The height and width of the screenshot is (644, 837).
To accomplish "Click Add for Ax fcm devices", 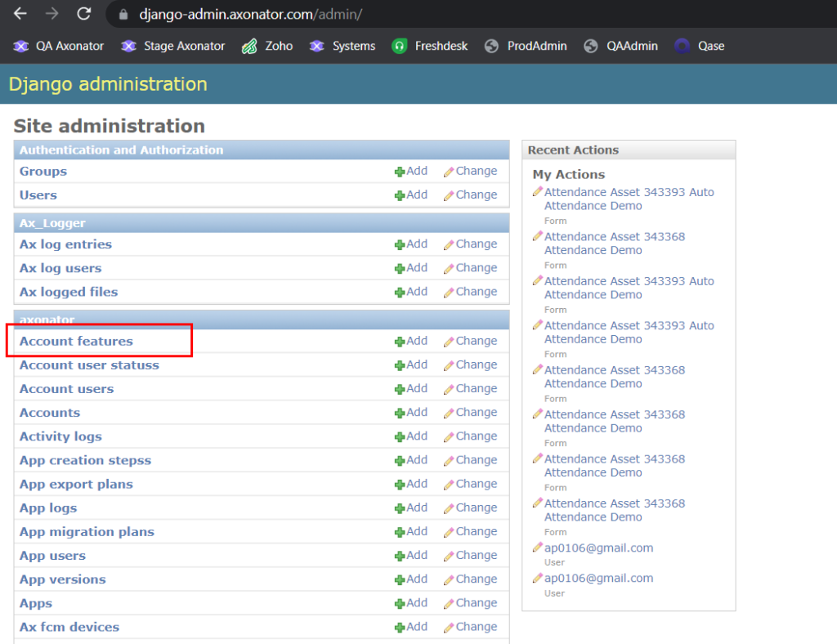I will [x=411, y=628].
